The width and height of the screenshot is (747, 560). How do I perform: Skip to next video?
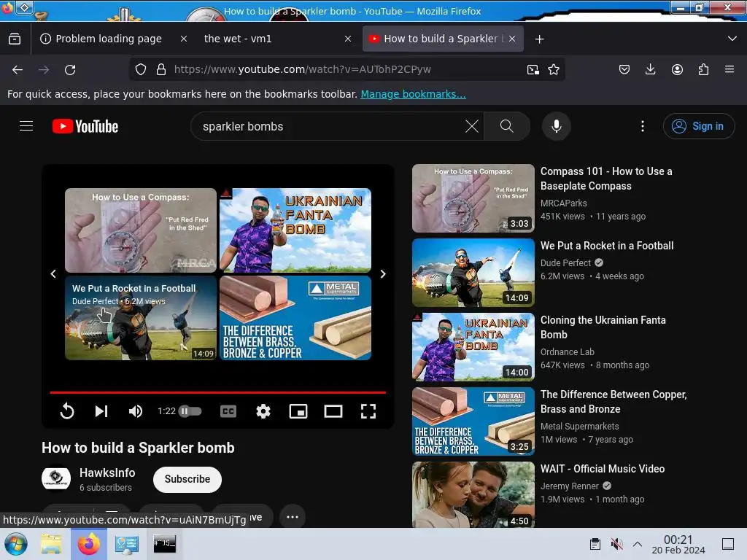point(101,411)
